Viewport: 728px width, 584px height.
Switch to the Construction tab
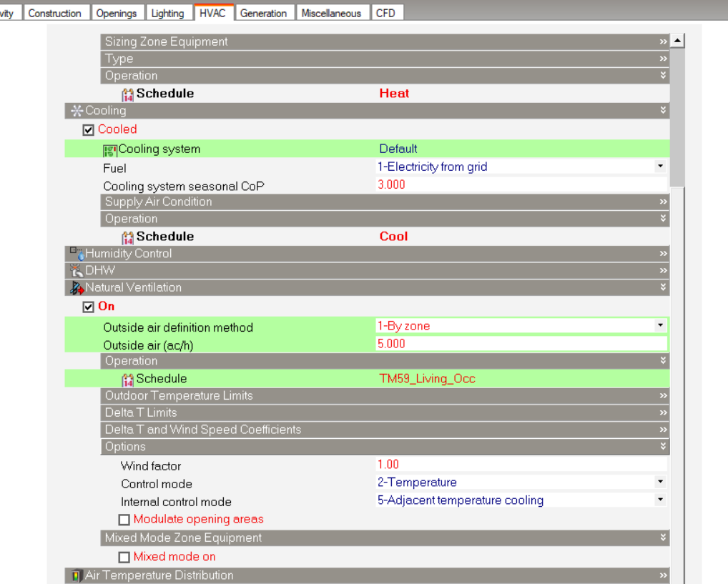pos(55,13)
